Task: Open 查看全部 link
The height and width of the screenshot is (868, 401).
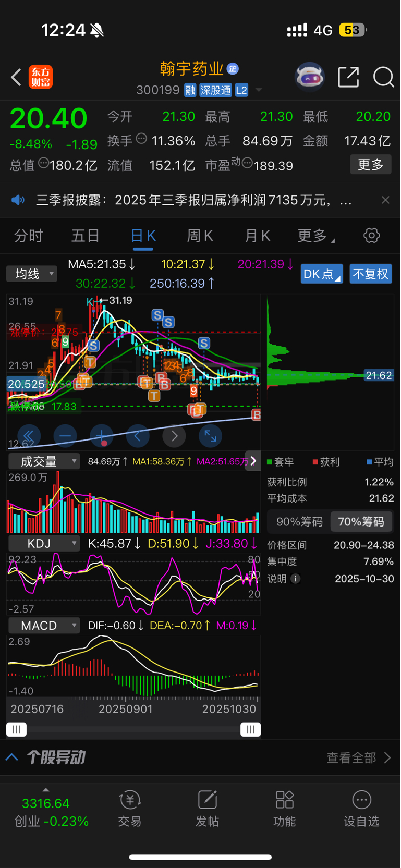Action: click(x=359, y=757)
